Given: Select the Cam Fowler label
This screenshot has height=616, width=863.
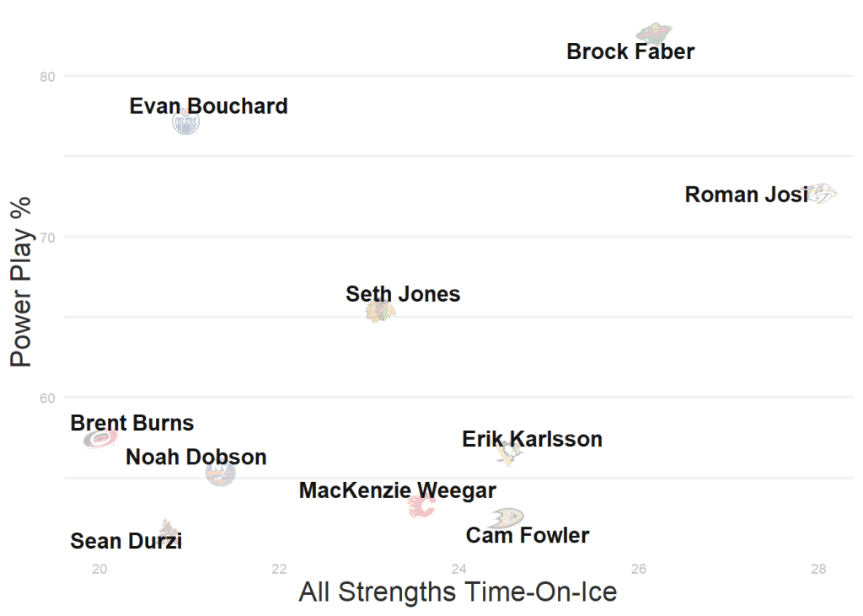Looking at the screenshot, I should pyautogui.click(x=528, y=536).
